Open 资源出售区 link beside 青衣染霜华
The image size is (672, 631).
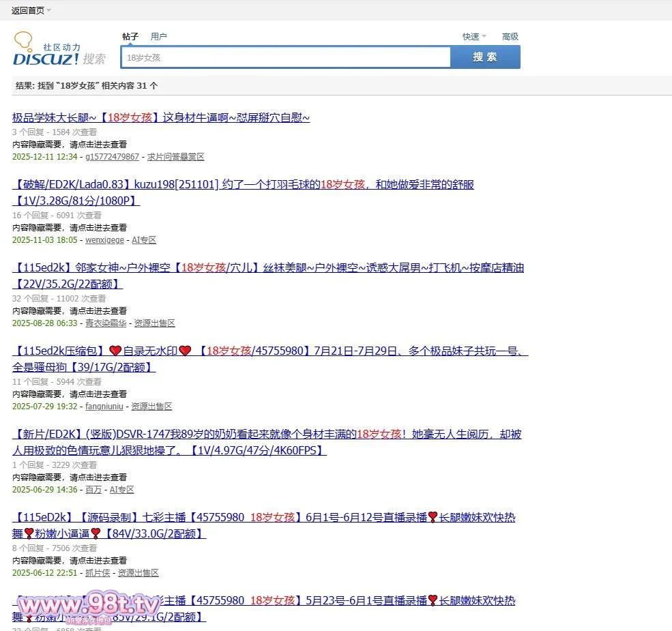point(154,323)
